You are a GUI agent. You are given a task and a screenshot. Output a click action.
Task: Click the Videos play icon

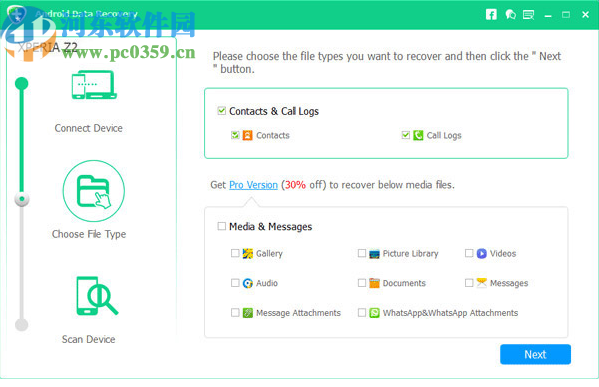(x=482, y=253)
